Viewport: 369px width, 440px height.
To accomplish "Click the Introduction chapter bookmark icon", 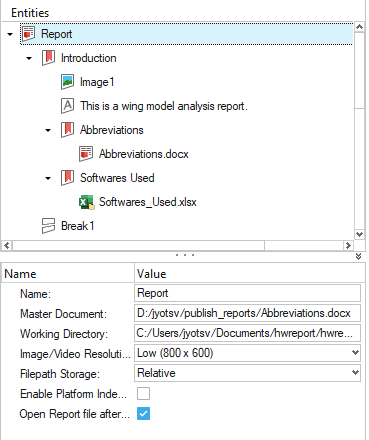I will 48,58.
